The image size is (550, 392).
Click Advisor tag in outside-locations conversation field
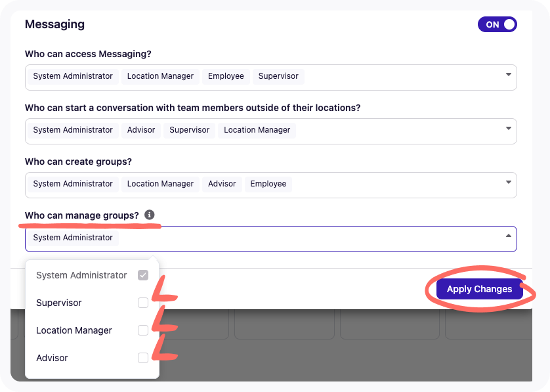[x=141, y=130]
